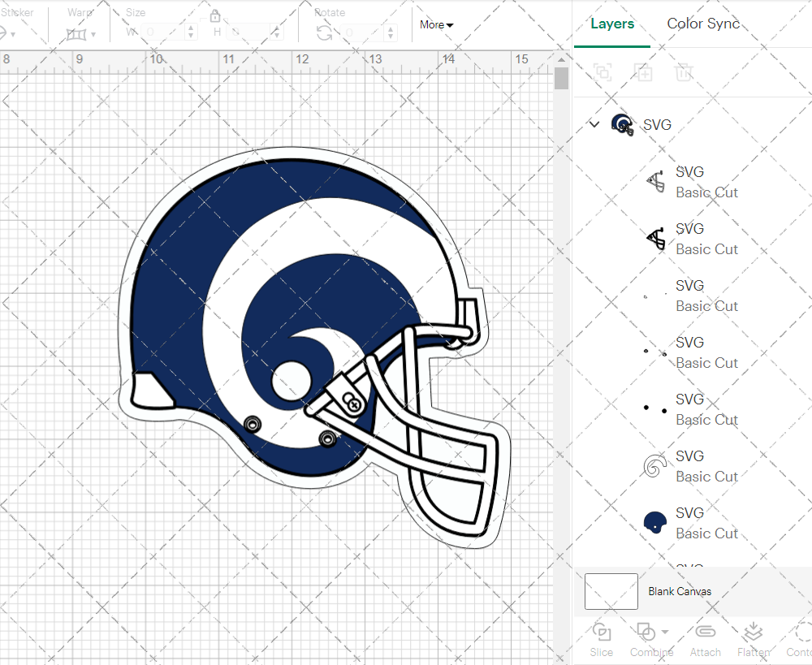Click the SVG group layer name
This screenshot has width=812, height=665.
[x=657, y=125]
